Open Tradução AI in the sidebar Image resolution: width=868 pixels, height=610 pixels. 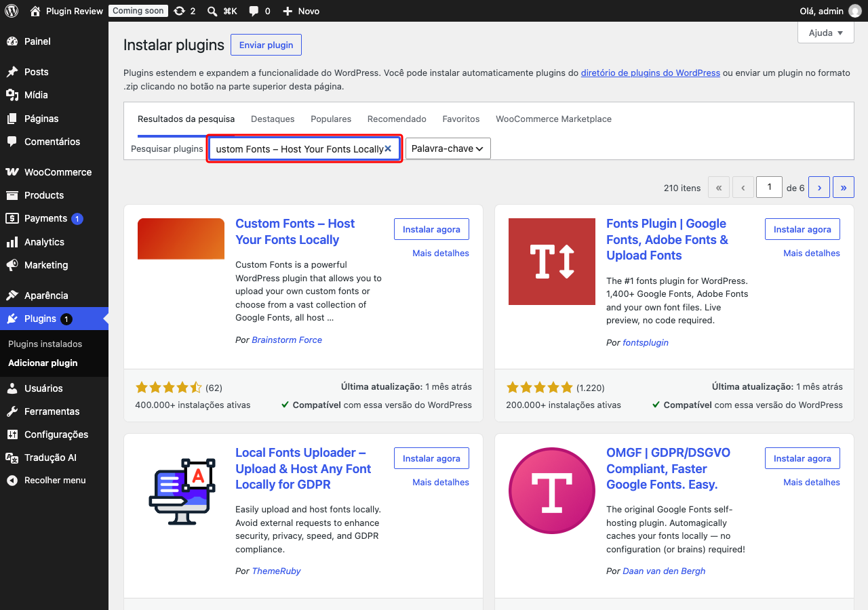tap(54, 457)
